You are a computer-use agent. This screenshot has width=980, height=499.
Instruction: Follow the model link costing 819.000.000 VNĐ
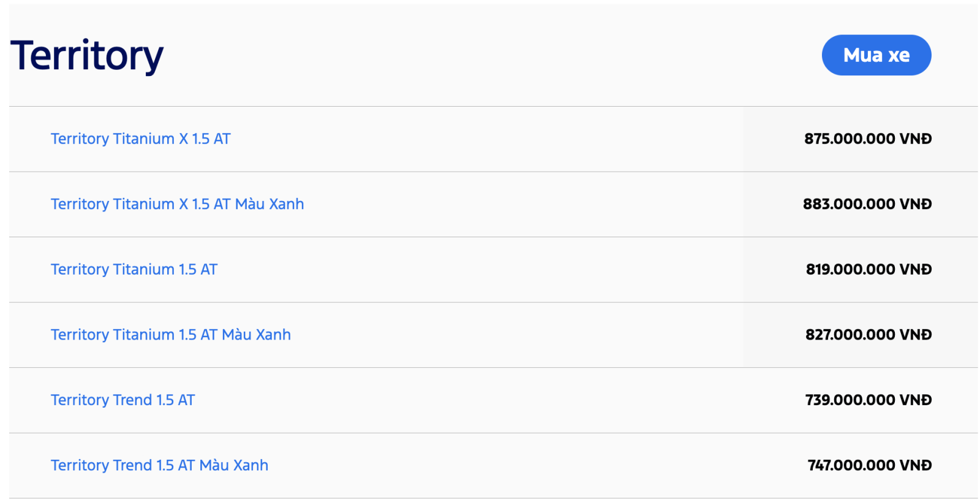(134, 270)
